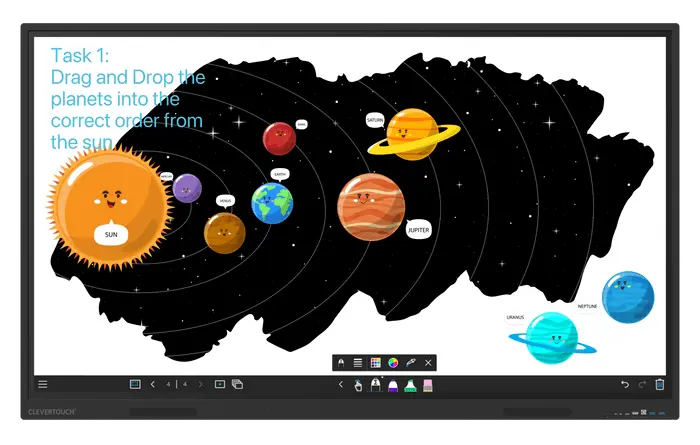Image resolution: width=700 pixels, height=445 pixels.
Task: Collapse the tool tray with left chevron
Action: (x=341, y=384)
